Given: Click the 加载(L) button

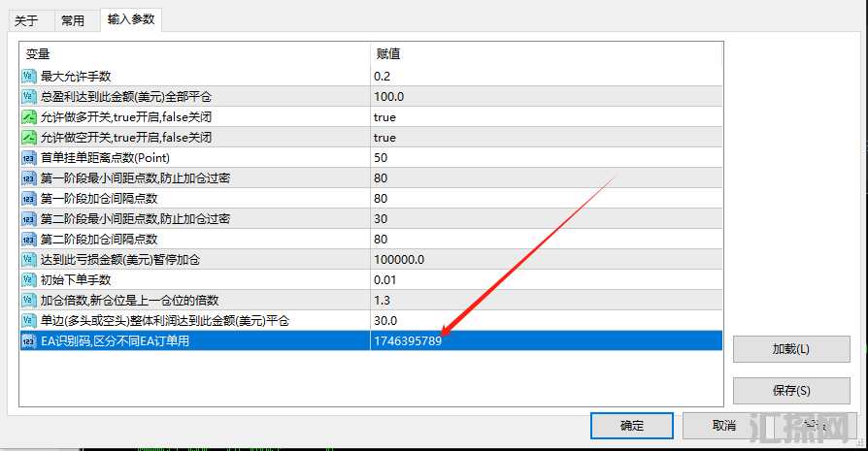Looking at the screenshot, I should pyautogui.click(x=791, y=349).
